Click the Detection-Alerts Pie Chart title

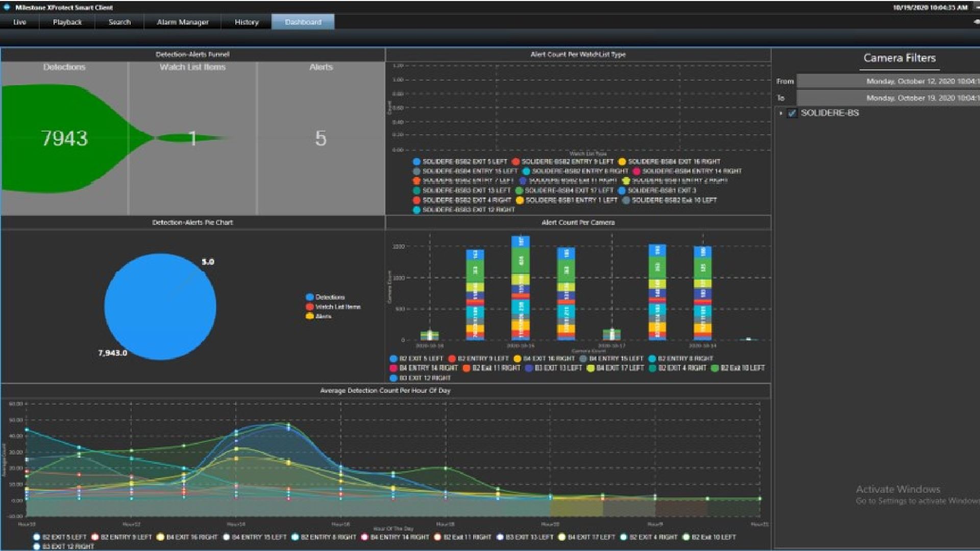(x=192, y=222)
